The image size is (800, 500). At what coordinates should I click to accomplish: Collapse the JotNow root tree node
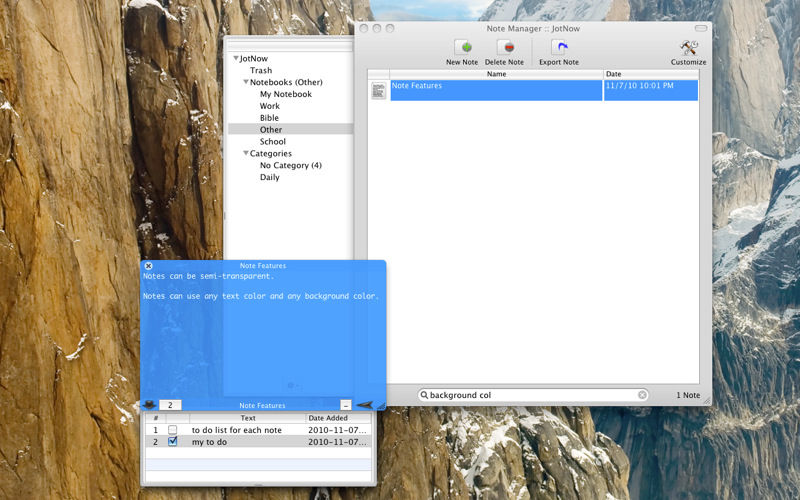(236, 59)
